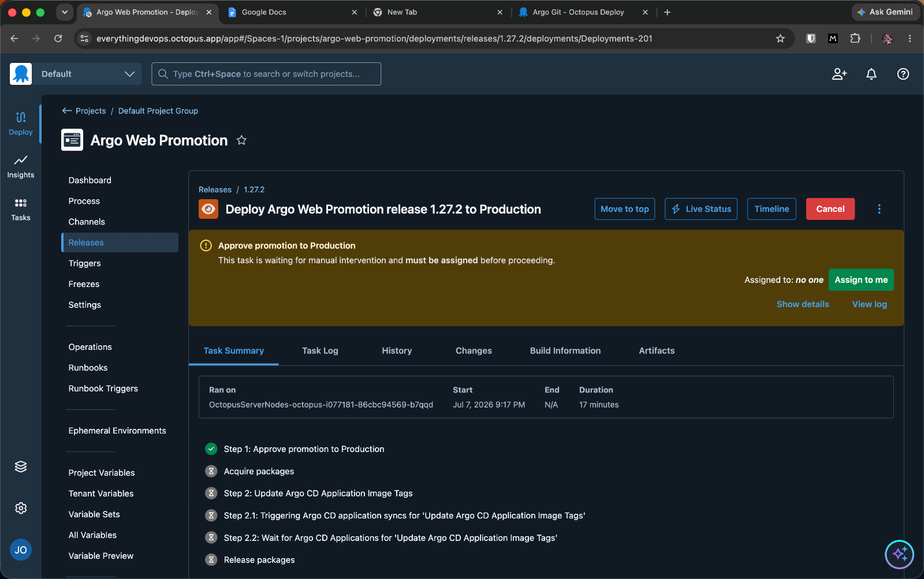Open the configuration gear icon in sidebar

21,508
